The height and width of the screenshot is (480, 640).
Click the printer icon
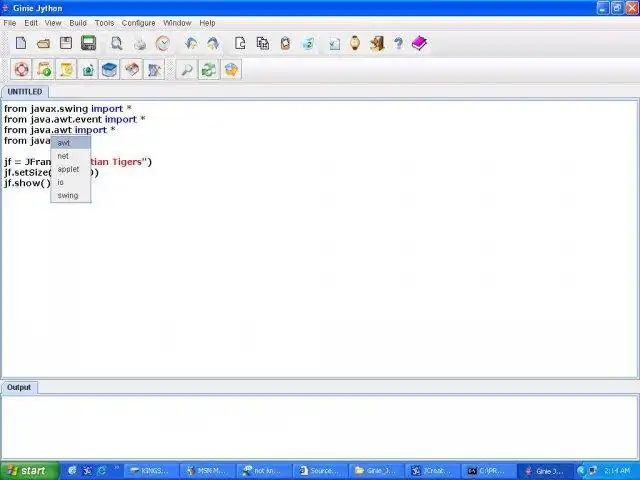140,44
